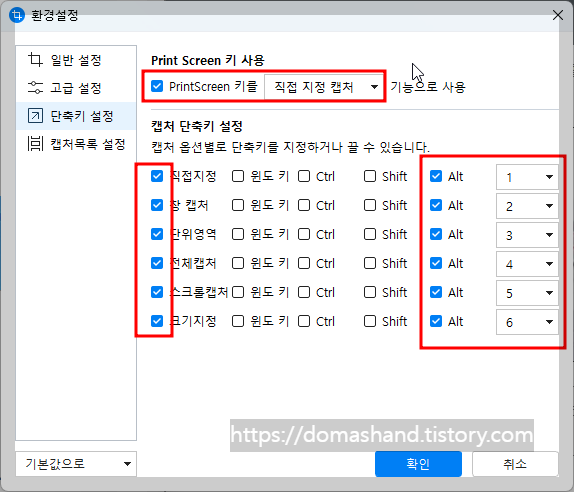Open the 일반 설정 menu item
The width and height of the screenshot is (574, 492).
(76, 60)
